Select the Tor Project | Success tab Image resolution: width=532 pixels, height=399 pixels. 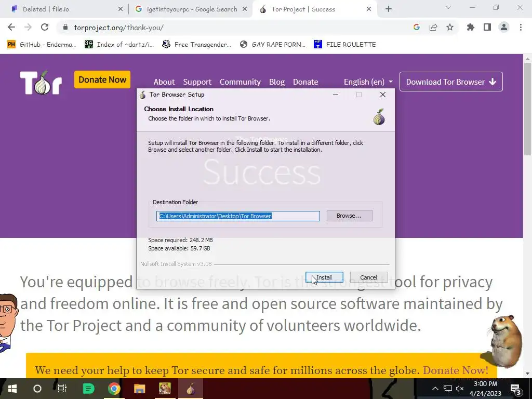point(314,9)
